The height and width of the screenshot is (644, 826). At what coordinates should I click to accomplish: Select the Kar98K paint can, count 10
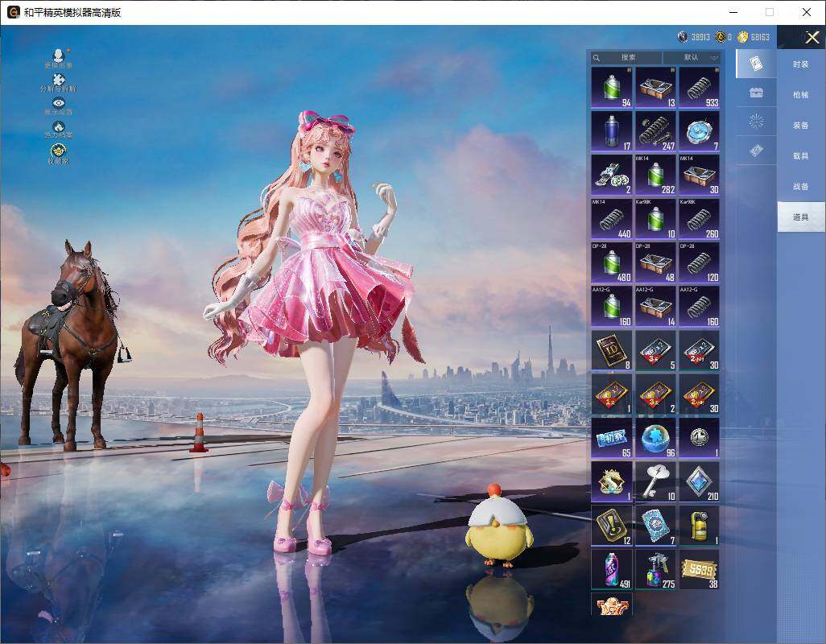point(655,219)
